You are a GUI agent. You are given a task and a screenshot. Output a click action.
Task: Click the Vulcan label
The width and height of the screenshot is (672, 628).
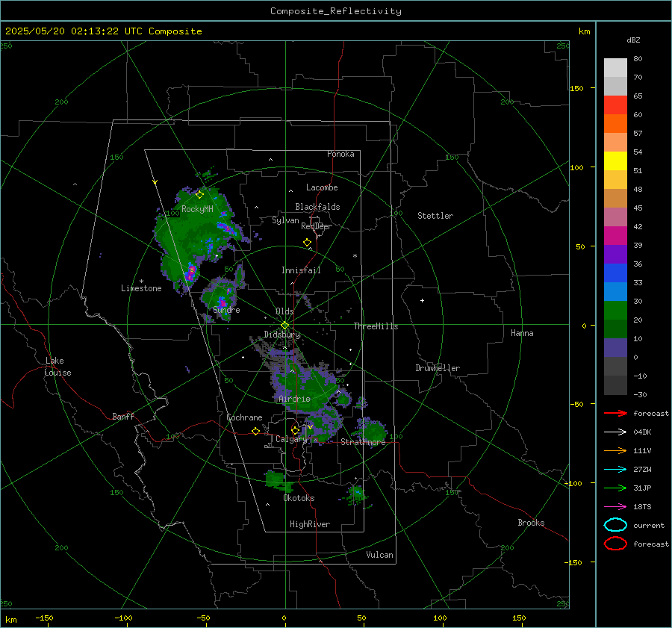pyautogui.click(x=380, y=555)
